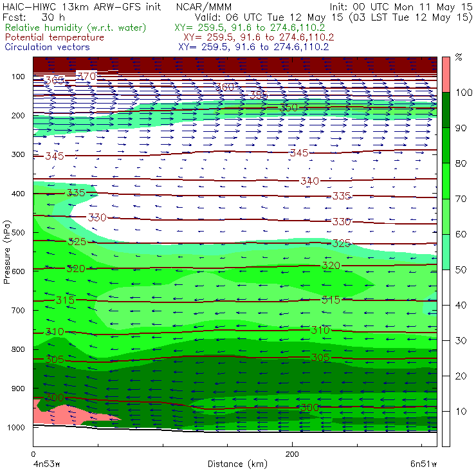Click the '6n51w' end coordinate label
Viewport: 476px width, 476px height.
click(423, 464)
